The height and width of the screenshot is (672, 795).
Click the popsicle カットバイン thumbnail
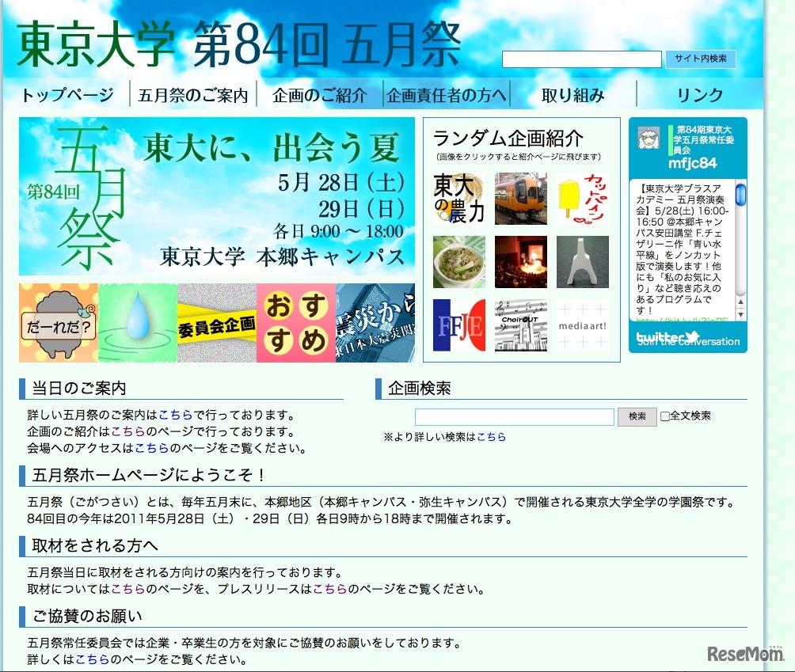[584, 198]
